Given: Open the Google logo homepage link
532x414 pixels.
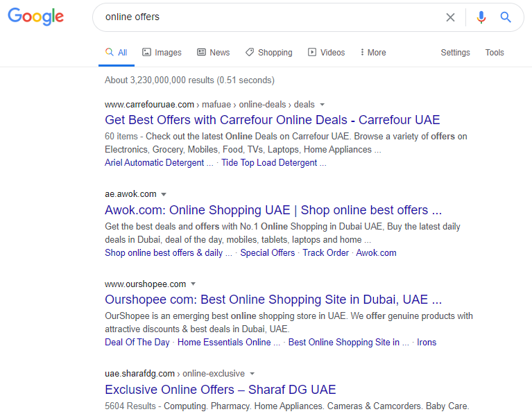Looking at the screenshot, I should (35, 17).
